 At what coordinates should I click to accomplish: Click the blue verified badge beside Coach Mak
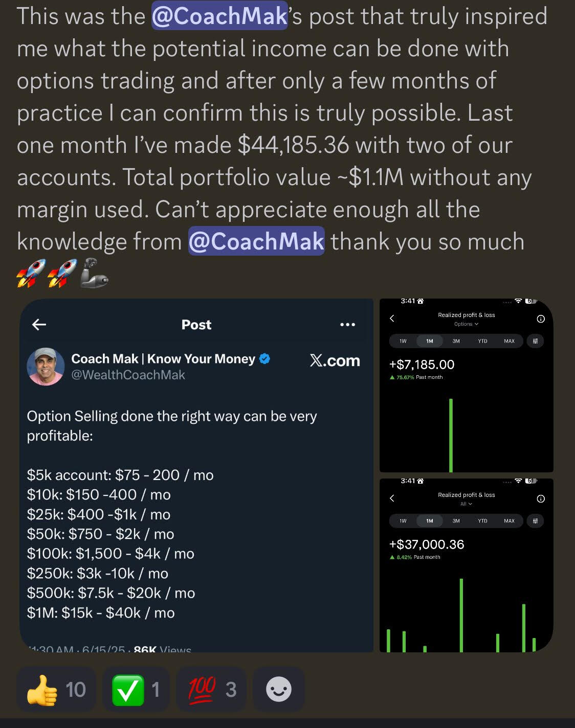[264, 359]
